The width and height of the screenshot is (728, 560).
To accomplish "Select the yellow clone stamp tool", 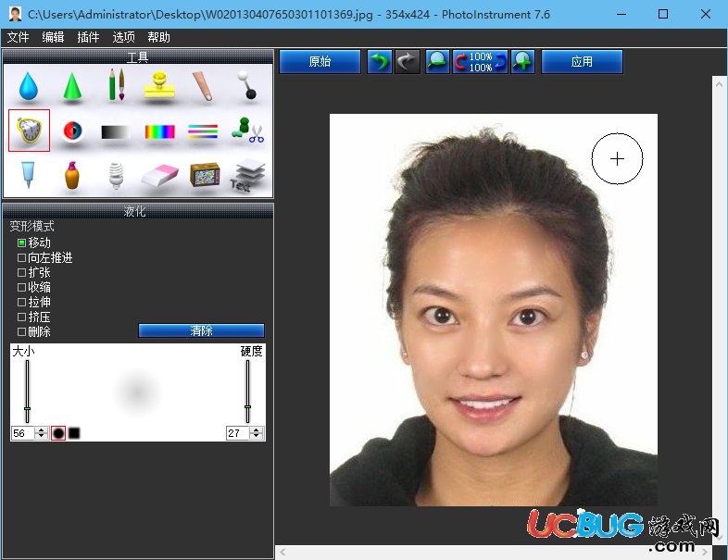I will point(159,85).
